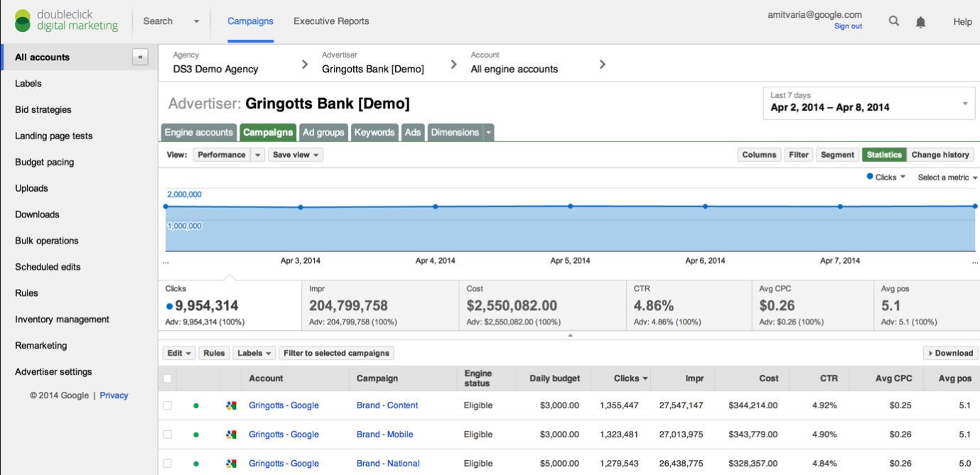Expand the Agency breadcrumb arrow
Image resolution: width=980 pixels, height=475 pixels.
[x=305, y=64]
